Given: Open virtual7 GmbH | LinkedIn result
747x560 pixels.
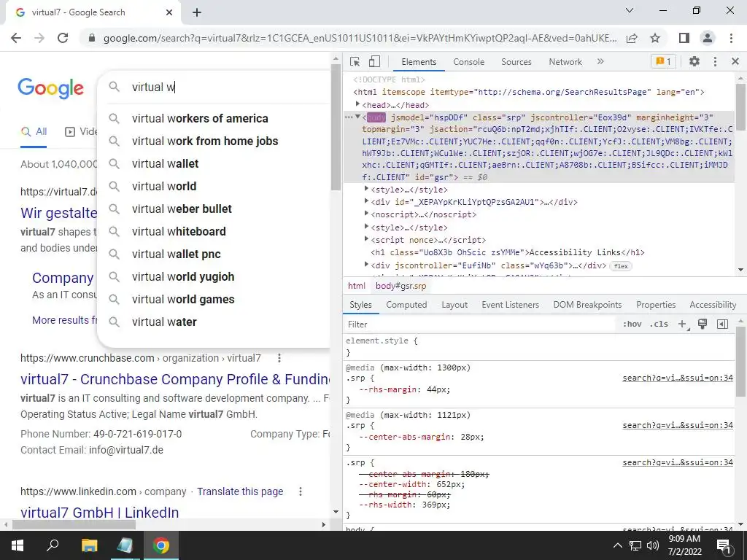Looking at the screenshot, I should coord(99,513).
